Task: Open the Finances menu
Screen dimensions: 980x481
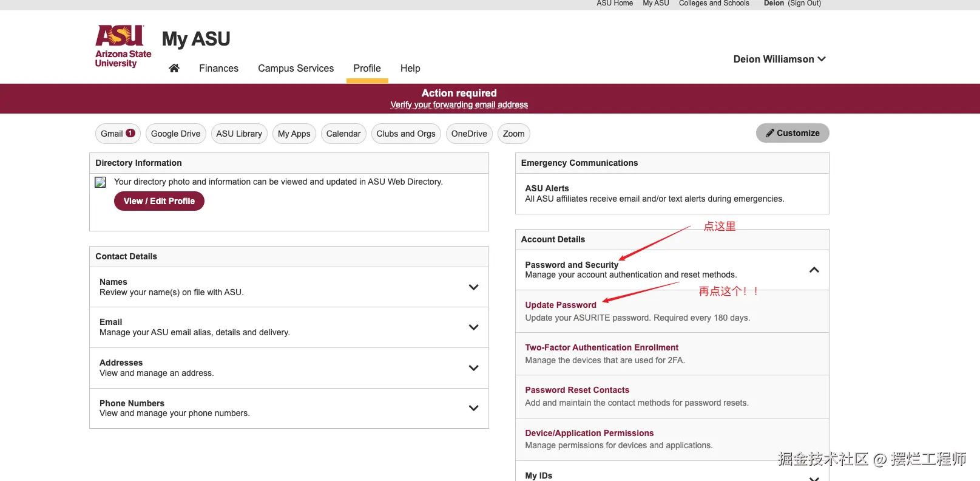Action: 218,68
